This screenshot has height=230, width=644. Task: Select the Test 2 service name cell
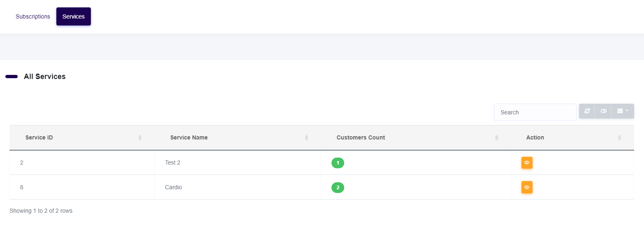[173, 163]
